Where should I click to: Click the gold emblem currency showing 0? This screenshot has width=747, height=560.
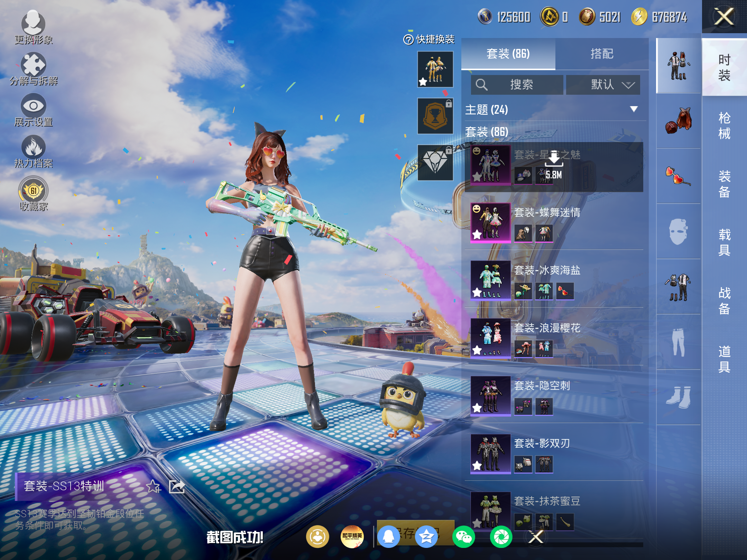pos(554,17)
